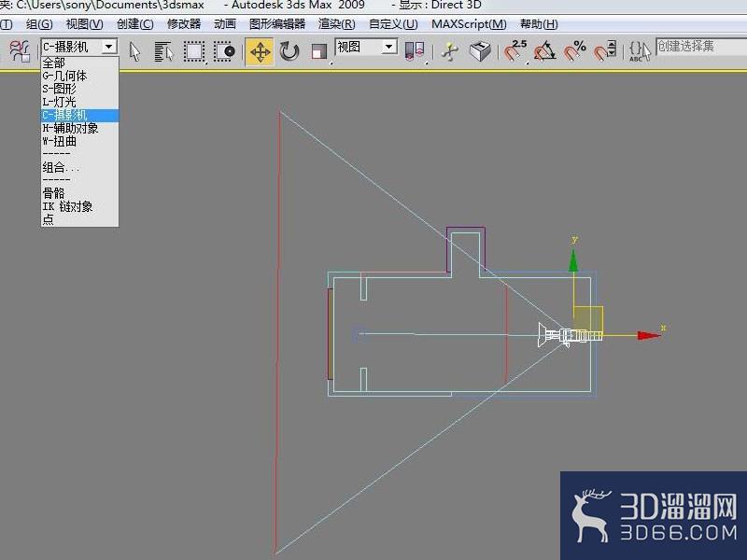Activate Select and Move tool
This screenshot has width=747, height=560.
pos(260,51)
